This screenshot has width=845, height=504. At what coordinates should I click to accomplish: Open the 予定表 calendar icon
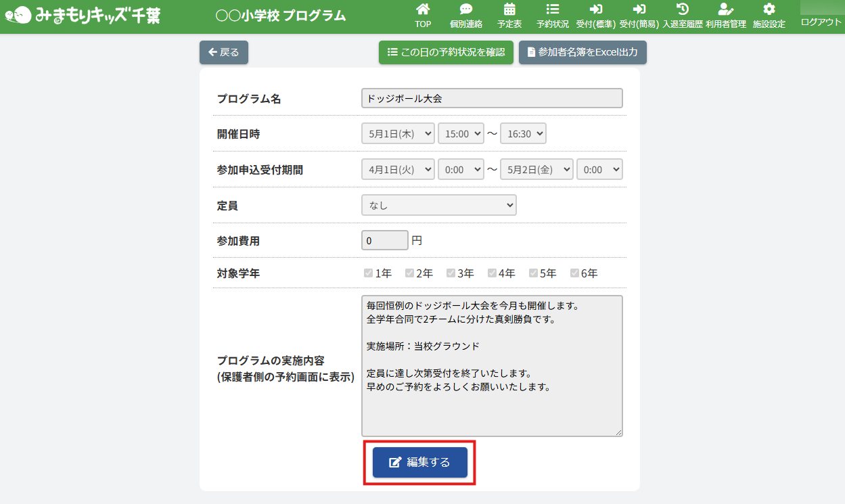click(509, 9)
